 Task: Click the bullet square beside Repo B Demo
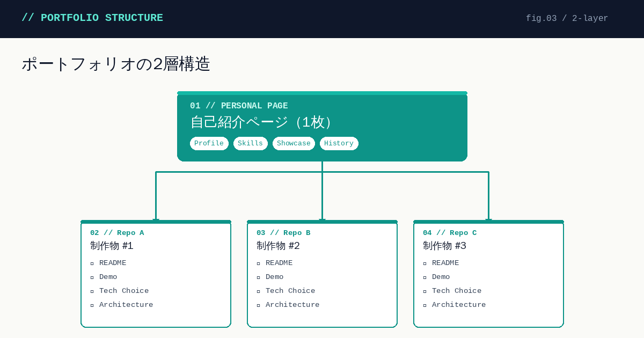(x=259, y=277)
